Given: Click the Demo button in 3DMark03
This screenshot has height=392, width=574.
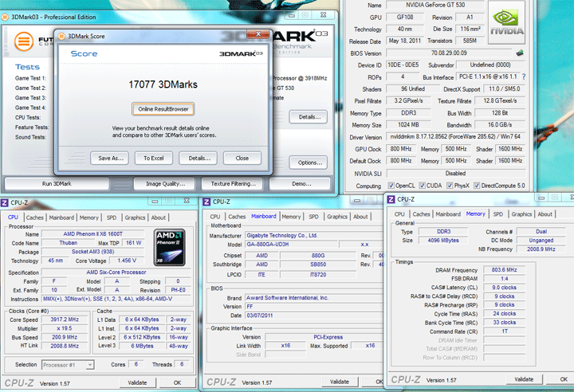Looking at the screenshot, I should [x=301, y=184].
